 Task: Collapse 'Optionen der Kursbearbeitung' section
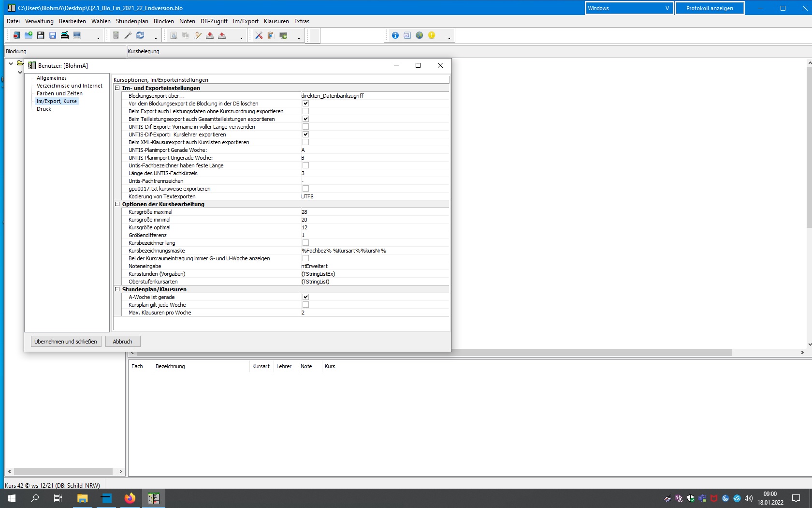[117, 204]
